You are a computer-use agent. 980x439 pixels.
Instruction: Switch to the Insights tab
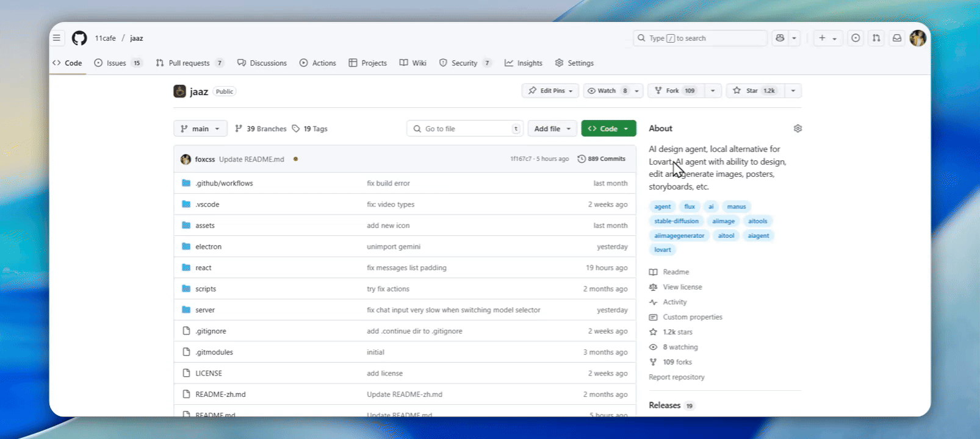click(x=524, y=63)
